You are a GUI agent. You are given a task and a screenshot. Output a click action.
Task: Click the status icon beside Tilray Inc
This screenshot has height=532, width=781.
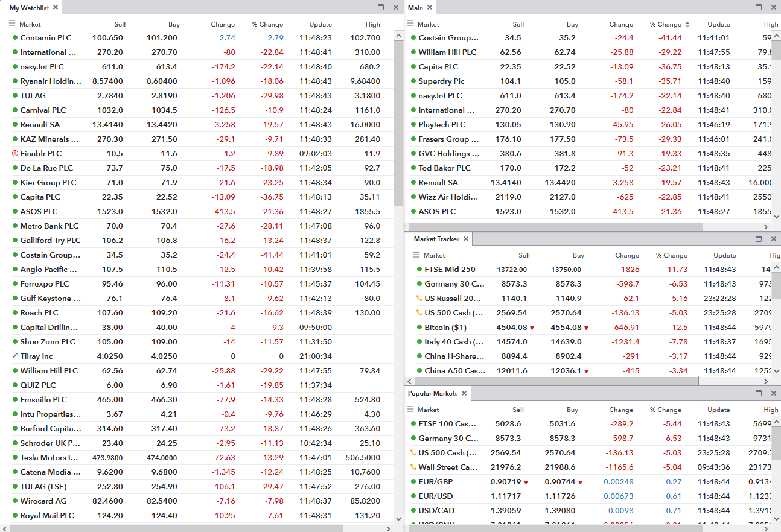pyautogui.click(x=15, y=356)
